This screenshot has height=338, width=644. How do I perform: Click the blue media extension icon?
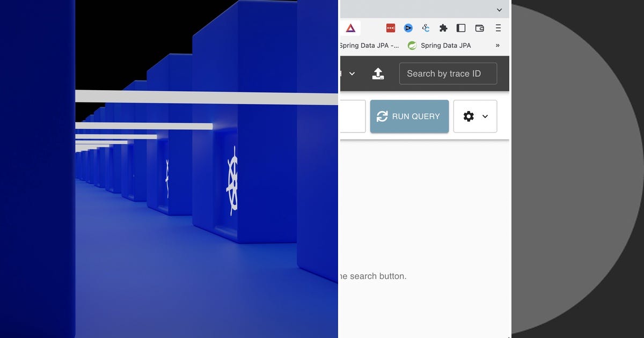(x=408, y=27)
